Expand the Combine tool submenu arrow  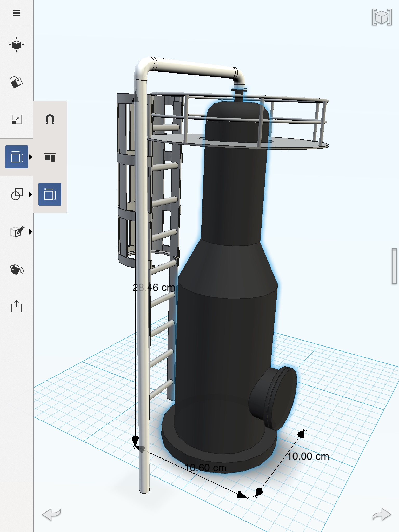pyautogui.click(x=31, y=194)
